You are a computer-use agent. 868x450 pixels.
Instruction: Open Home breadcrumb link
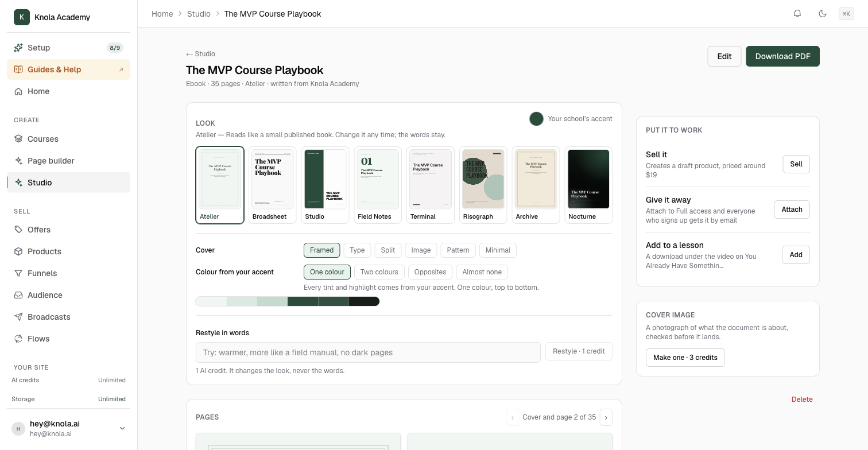tap(162, 14)
